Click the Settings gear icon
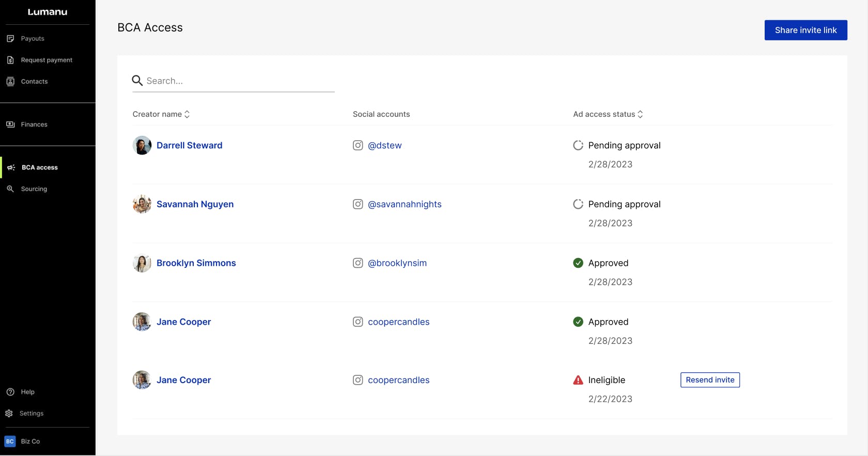This screenshot has width=868, height=456. (9, 414)
